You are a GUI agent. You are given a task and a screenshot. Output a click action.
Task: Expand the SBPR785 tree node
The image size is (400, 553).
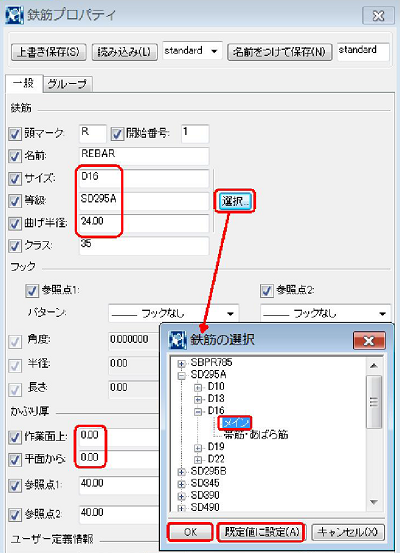tap(181, 364)
